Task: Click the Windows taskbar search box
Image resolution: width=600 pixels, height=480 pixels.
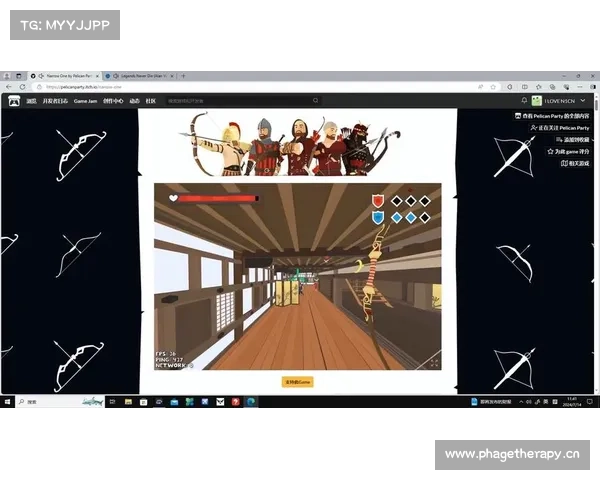Action: (x=60, y=402)
